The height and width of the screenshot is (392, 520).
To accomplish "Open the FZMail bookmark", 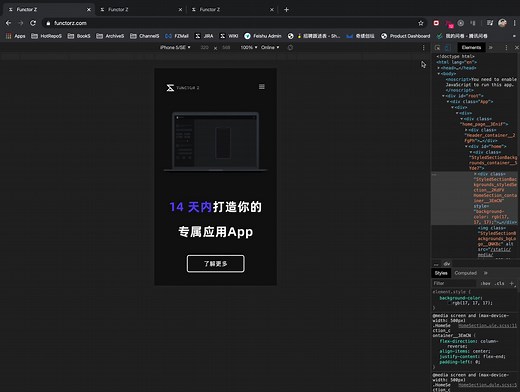I will click(x=177, y=36).
